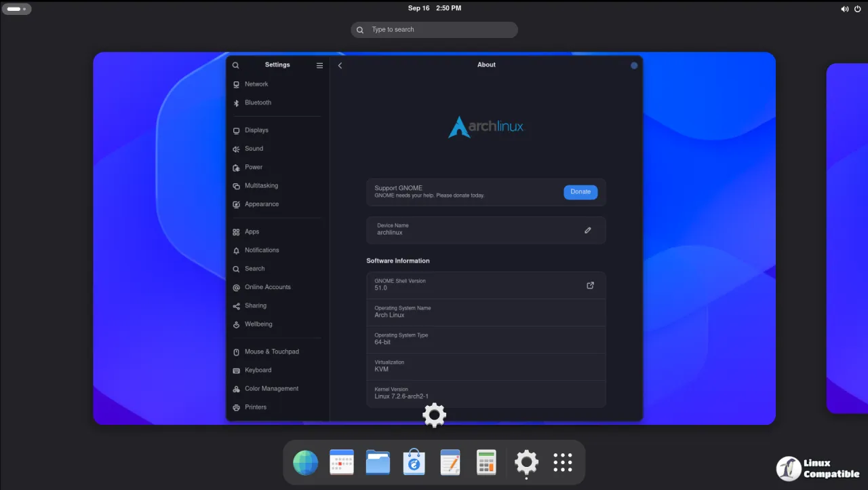Close the Settings window via round button
Viewport: 868px width, 490px height.
634,66
